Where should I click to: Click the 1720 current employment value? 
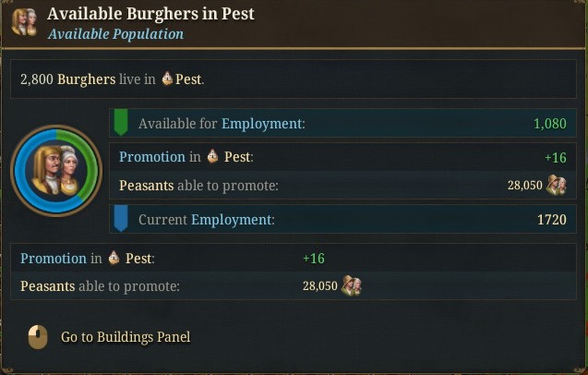click(551, 220)
